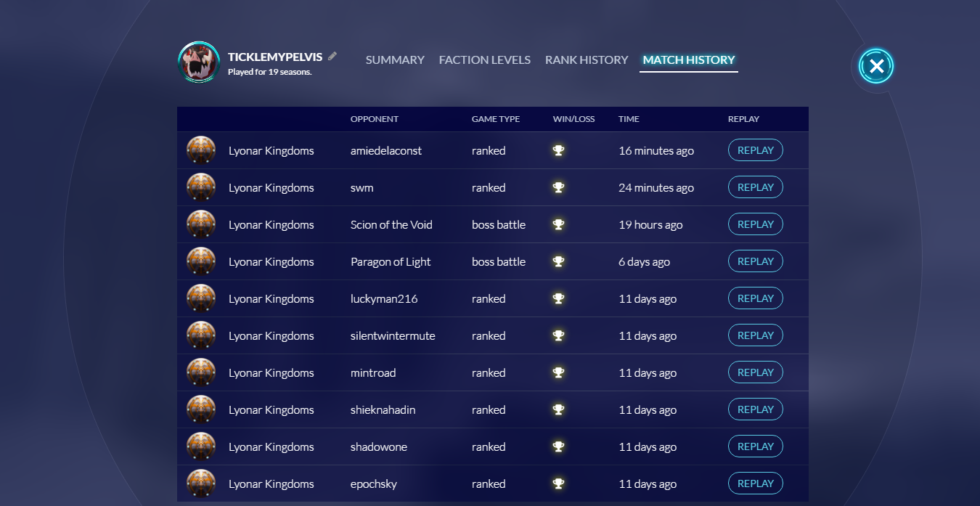Image resolution: width=980 pixels, height=506 pixels.
Task: Open replay versus silentwintermute
Action: [756, 335]
